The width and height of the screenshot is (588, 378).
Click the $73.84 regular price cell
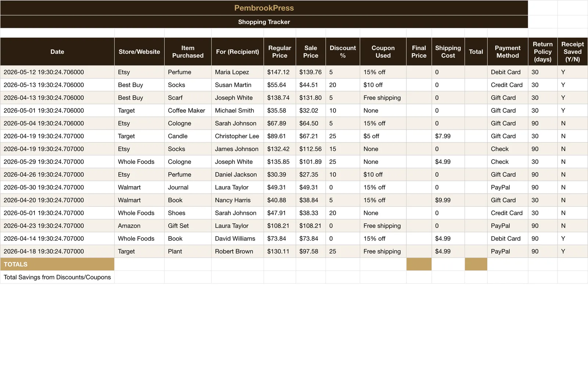[280, 238]
